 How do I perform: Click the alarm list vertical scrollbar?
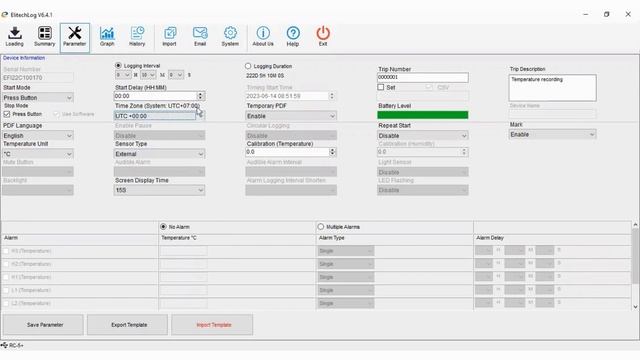click(x=635, y=256)
